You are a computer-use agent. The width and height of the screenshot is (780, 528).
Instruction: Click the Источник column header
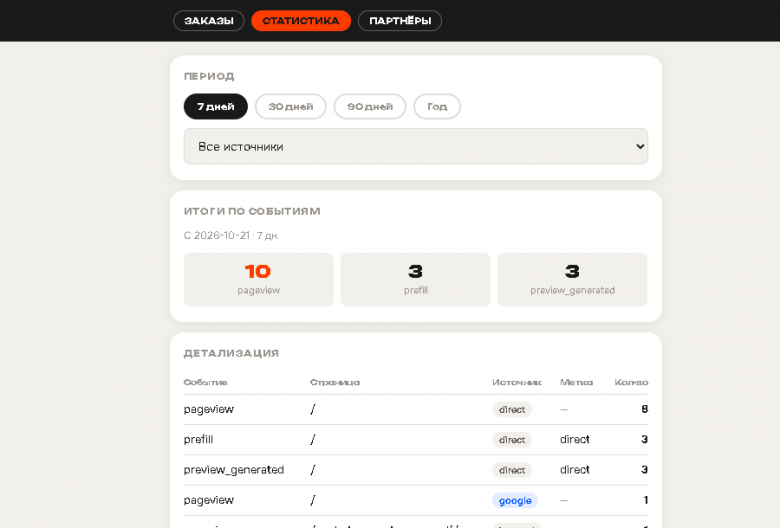tap(517, 382)
